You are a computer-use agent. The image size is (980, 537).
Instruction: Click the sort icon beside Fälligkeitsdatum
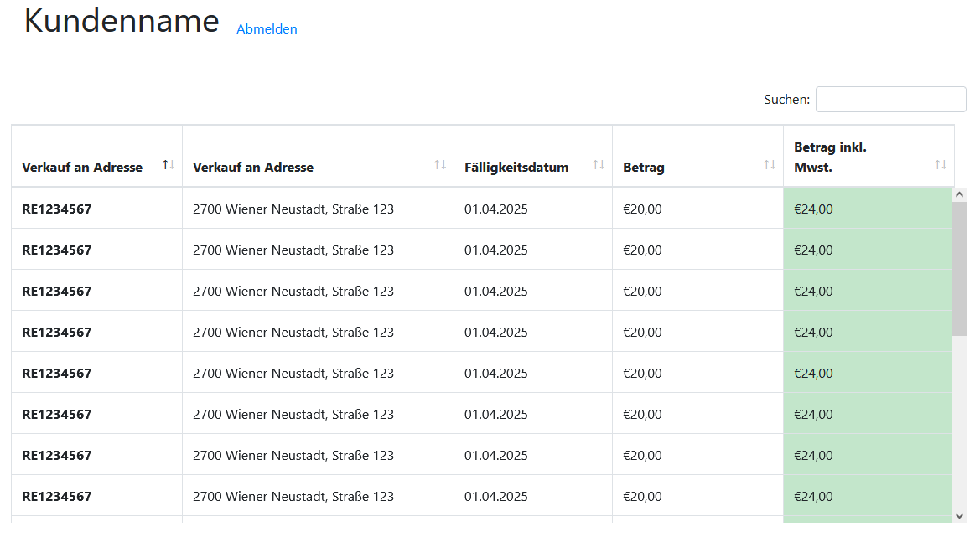pyautogui.click(x=599, y=164)
